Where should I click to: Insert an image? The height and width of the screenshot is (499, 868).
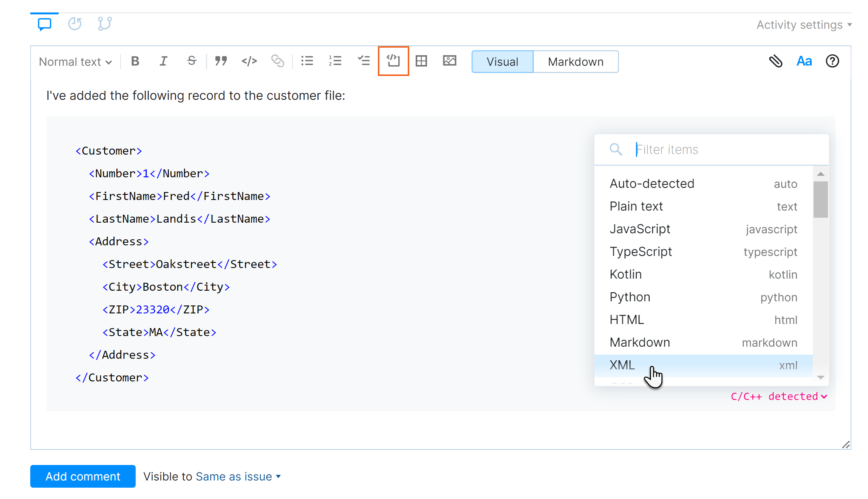[449, 61]
